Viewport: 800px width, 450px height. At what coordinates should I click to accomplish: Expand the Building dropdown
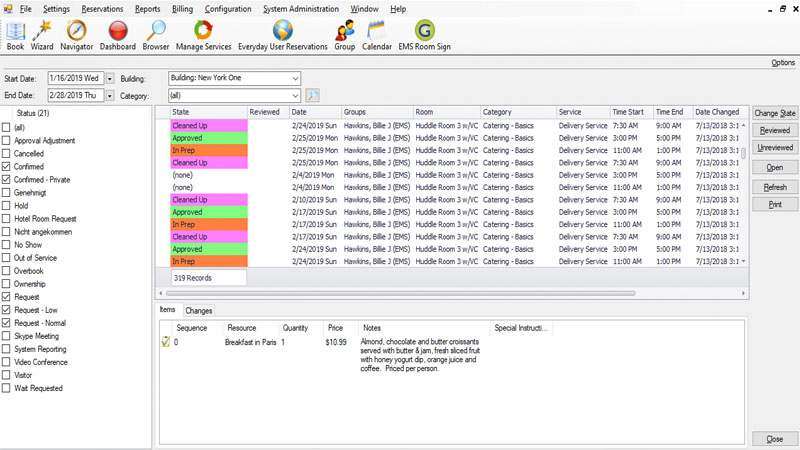pyautogui.click(x=295, y=78)
